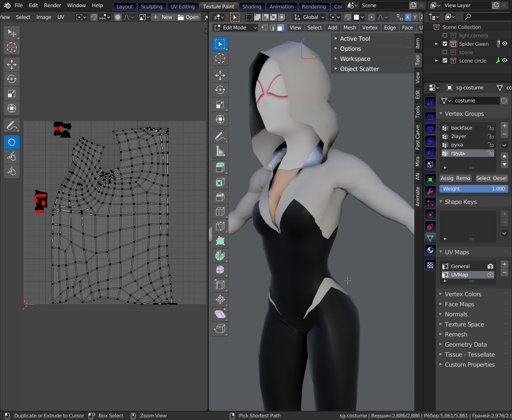Open the UV menu in the image editor
Image resolution: width=512 pixels, height=420 pixels.
pyautogui.click(x=61, y=17)
